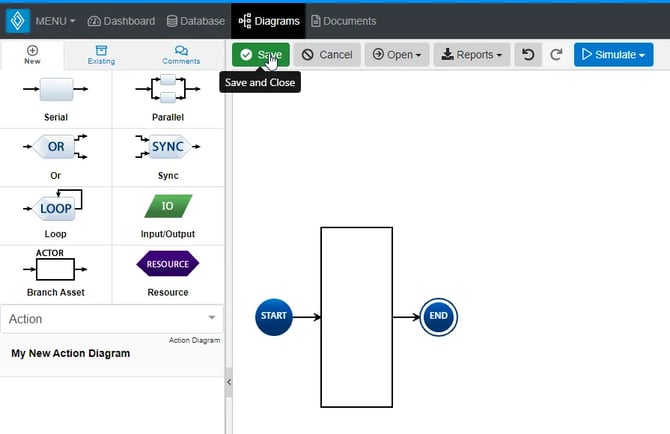
Task: Expand the Action type dropdown
Action: 112,319
